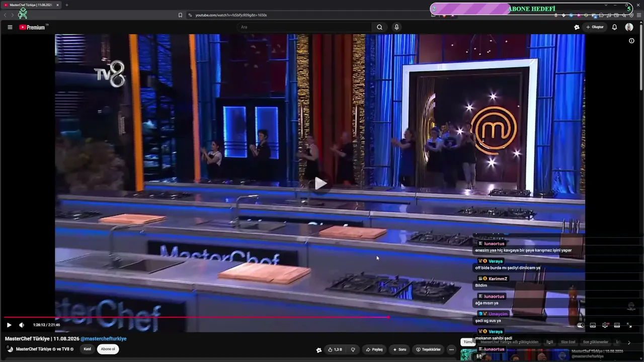Screen dimensions: 644x362
Task: Select the Size özel filter chip
Action: [568, 342]
